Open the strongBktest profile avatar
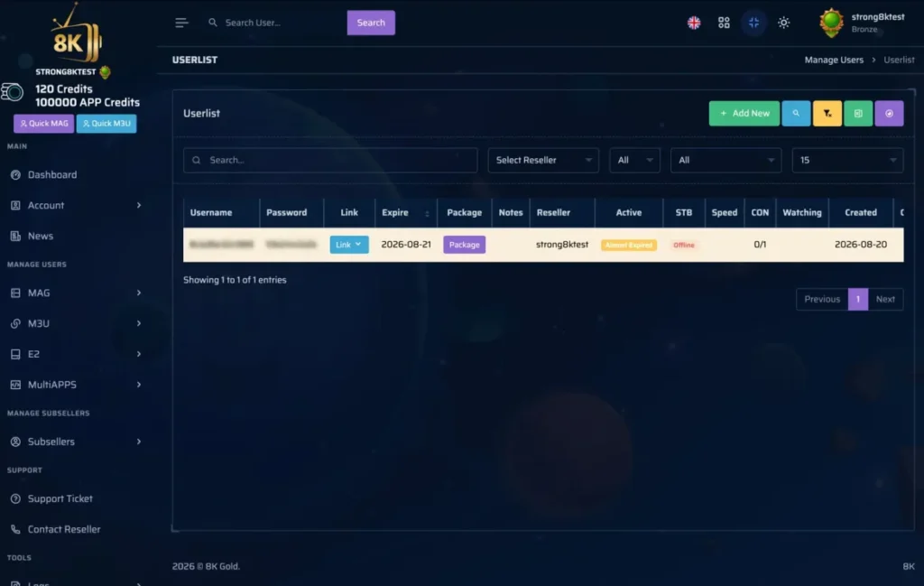This screenshot has height=586, width=924. pyautogui.click(x=831, y=23)
